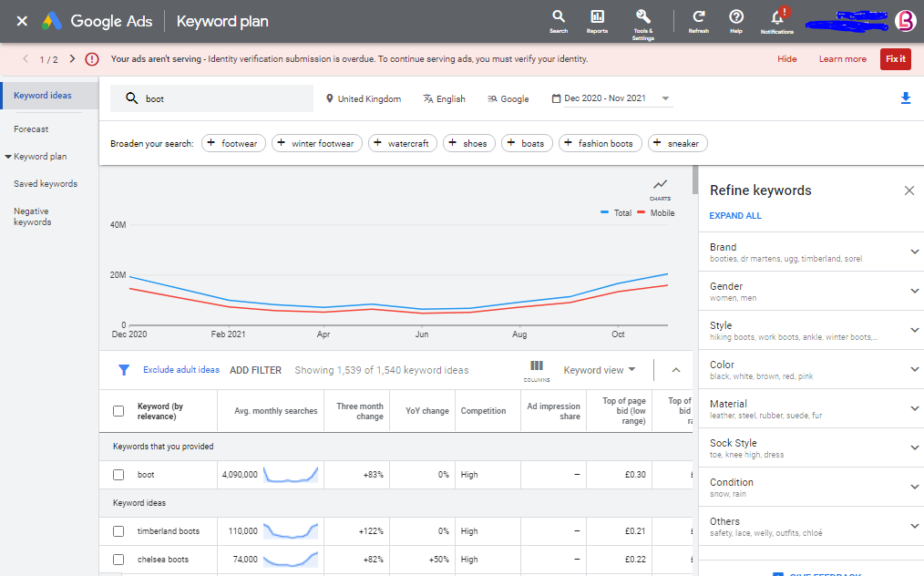Close the Refine keywords panel

point(909,190)
